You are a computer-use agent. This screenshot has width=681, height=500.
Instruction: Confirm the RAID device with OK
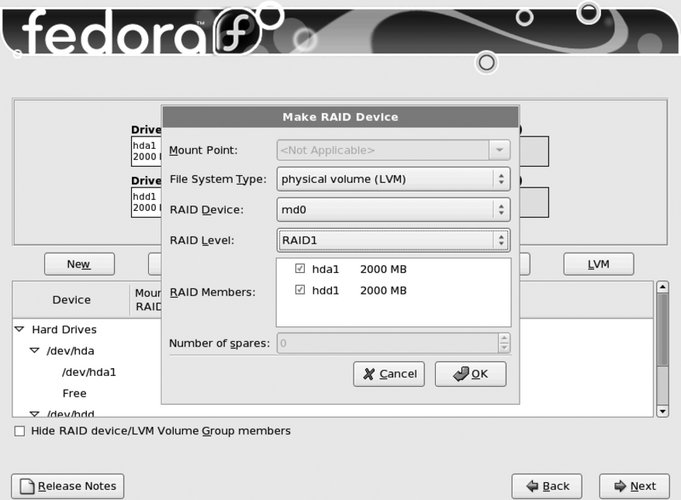point(470,374)
